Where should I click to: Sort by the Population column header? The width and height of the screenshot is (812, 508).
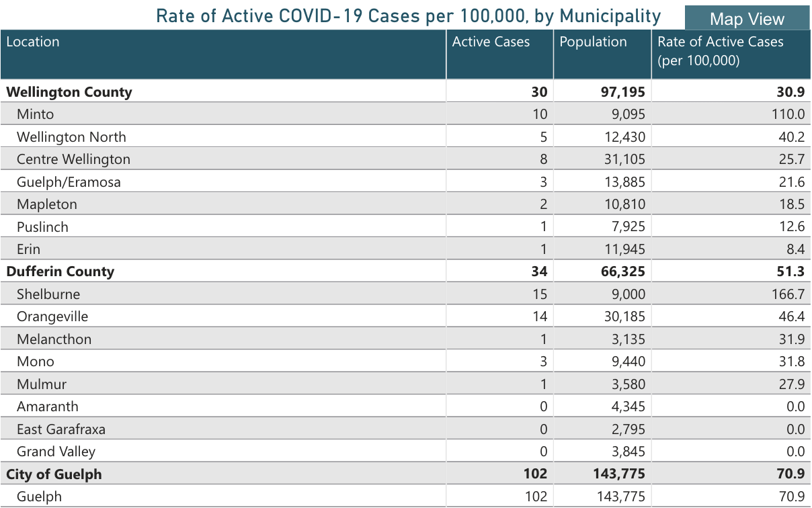point(593,42)
